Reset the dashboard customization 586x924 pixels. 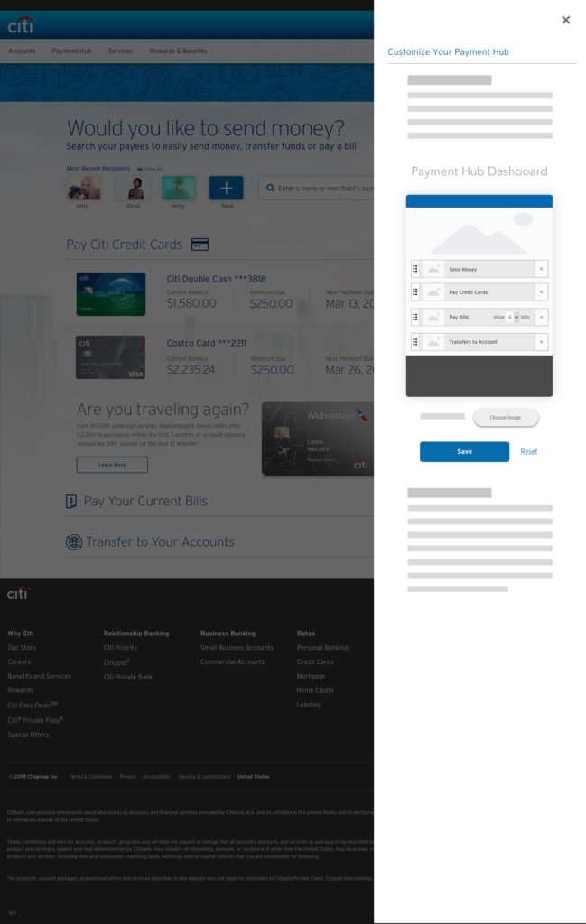(529, 452)
